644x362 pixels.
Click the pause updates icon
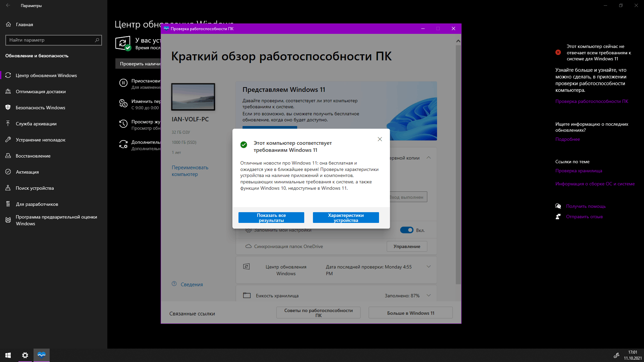click(123, 83)
